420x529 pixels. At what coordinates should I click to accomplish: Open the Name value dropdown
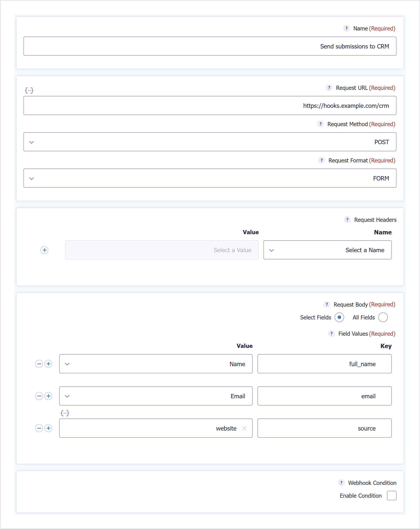pos(156,364)
